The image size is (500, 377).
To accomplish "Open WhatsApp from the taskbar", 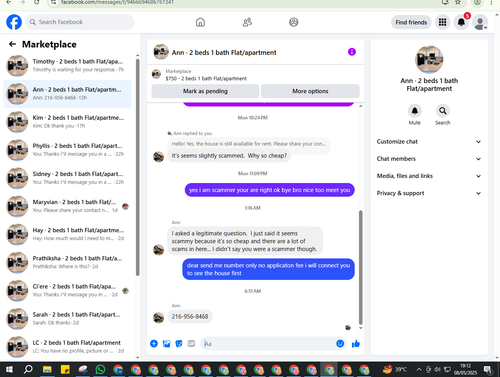I will pyautogui.click(x=100, y=369).
